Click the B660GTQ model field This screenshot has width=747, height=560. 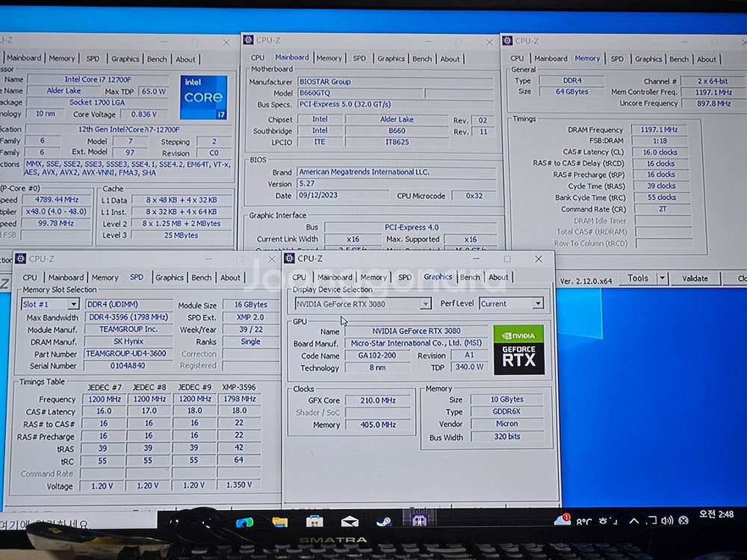click(360, 93)
